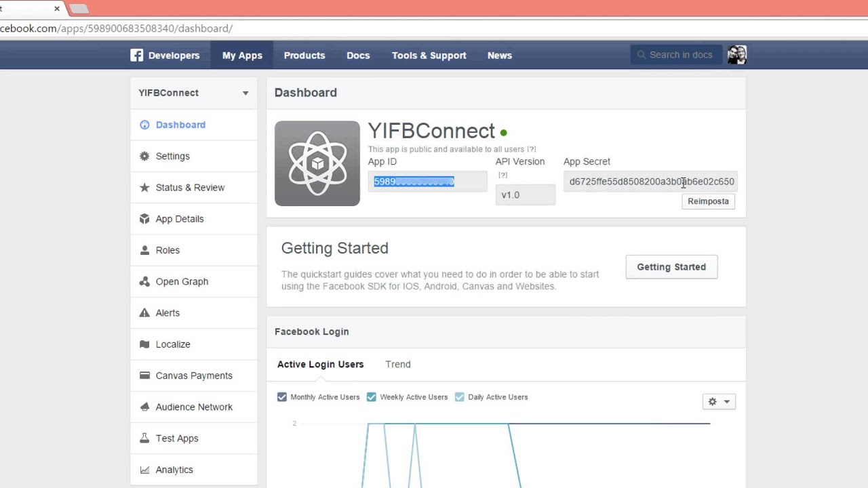Uncheck Weekly Active Users

point(372,397)
